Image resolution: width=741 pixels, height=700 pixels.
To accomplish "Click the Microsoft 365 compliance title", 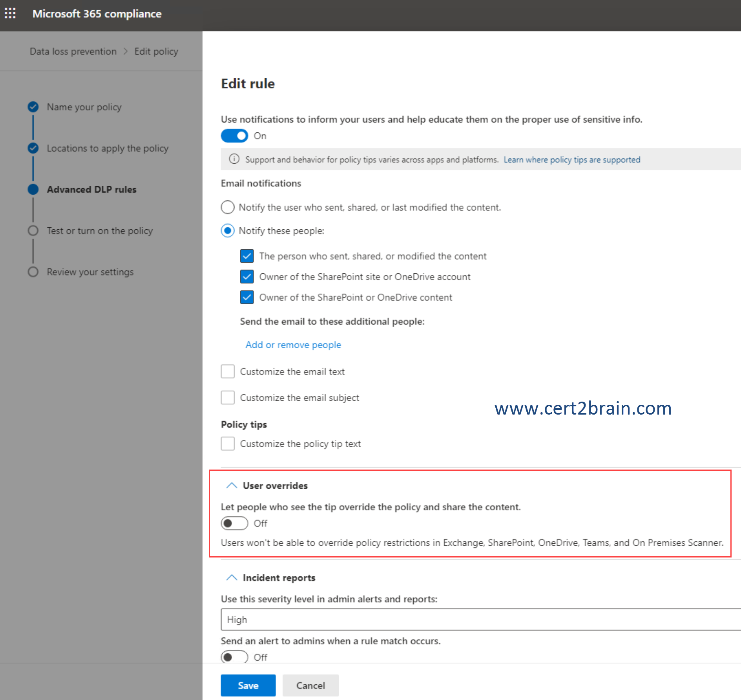I will click(97, 14).
